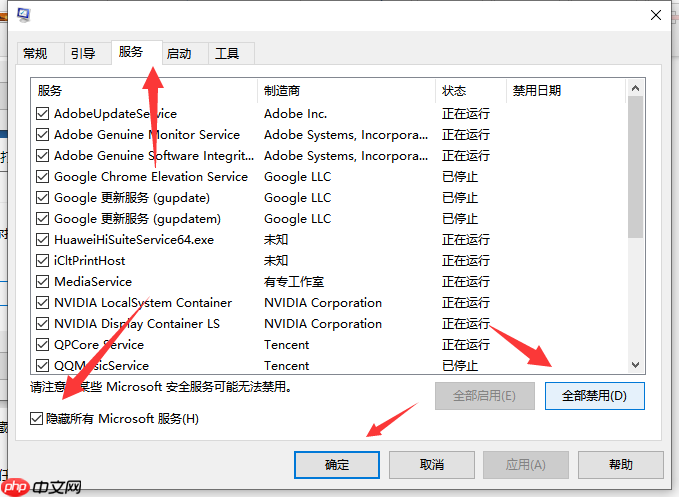Click the 禁用日期 column header
This screenshot has width=679, height=497.
click(566, 90)
